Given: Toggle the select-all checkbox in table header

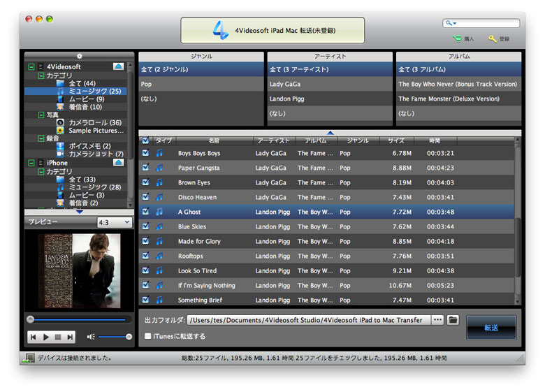Looking at the screenshot, I should (x=145, y=140).
